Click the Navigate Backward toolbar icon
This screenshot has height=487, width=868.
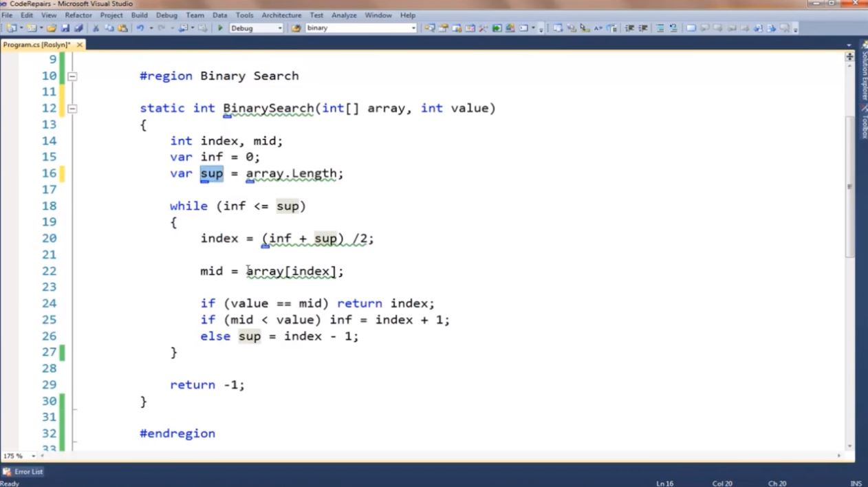coord(183,28)
